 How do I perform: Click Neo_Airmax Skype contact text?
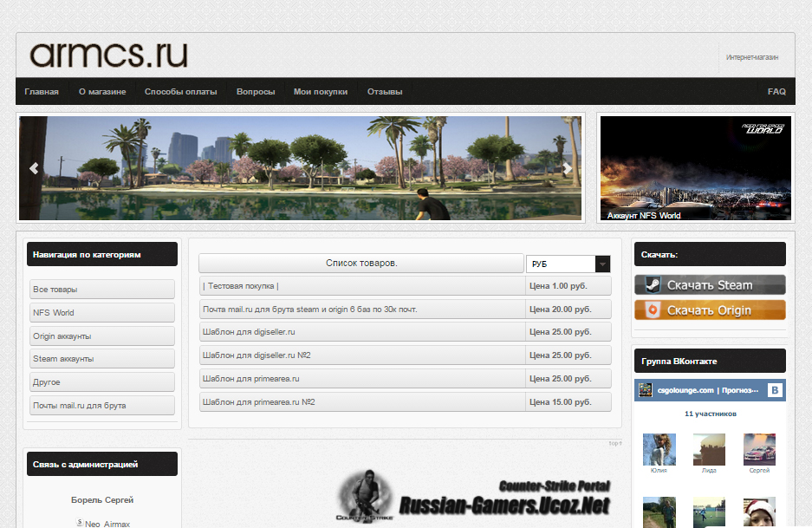(x=107, y=524)
